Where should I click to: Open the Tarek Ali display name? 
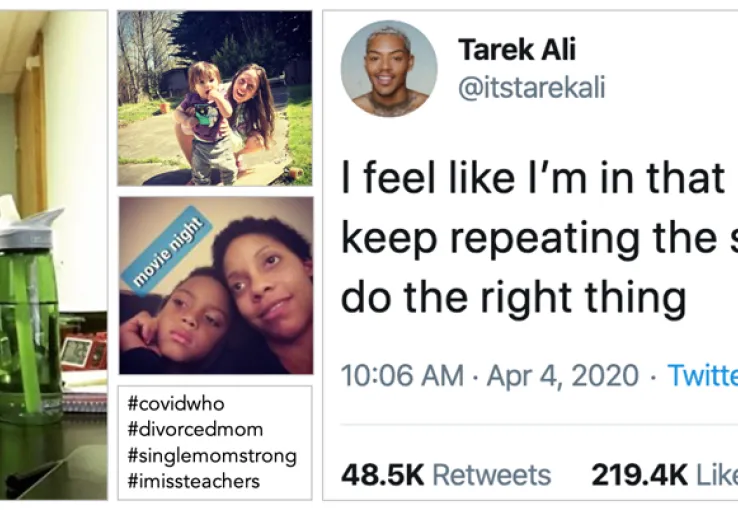tap(516, 50)
